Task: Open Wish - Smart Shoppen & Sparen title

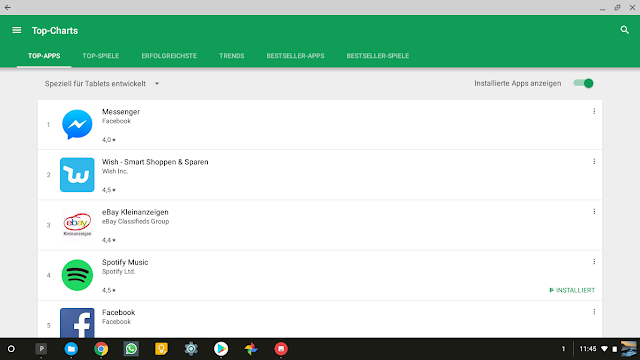Action: pos(155,162)
